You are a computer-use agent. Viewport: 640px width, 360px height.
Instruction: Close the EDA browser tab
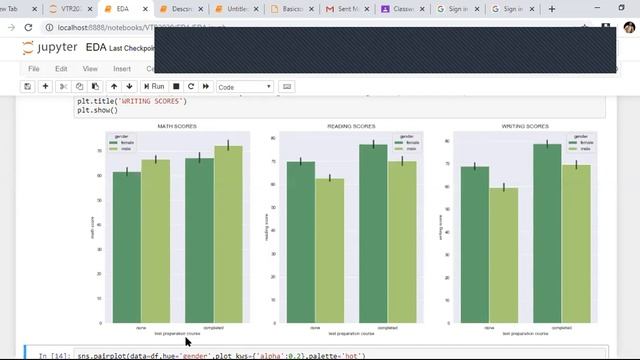click(x=145, y=9)
